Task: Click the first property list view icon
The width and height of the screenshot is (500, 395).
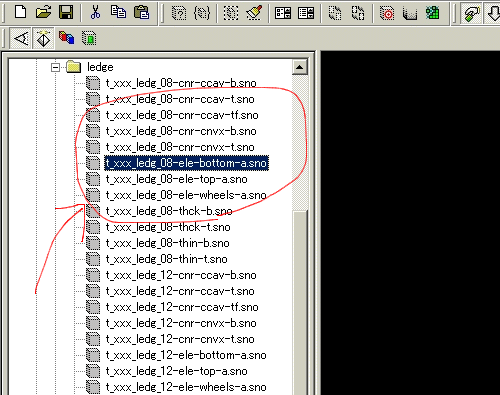Action: tap(283, 13)
